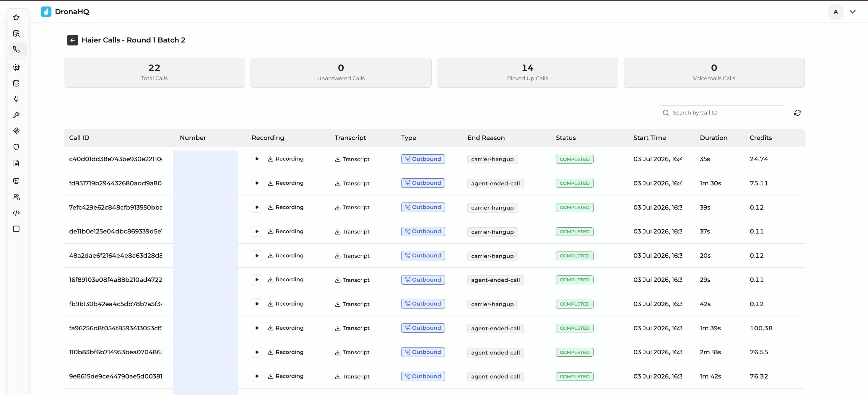
Task: Go back using the arrow beside Haier Calls
Action: click(72, 40)
